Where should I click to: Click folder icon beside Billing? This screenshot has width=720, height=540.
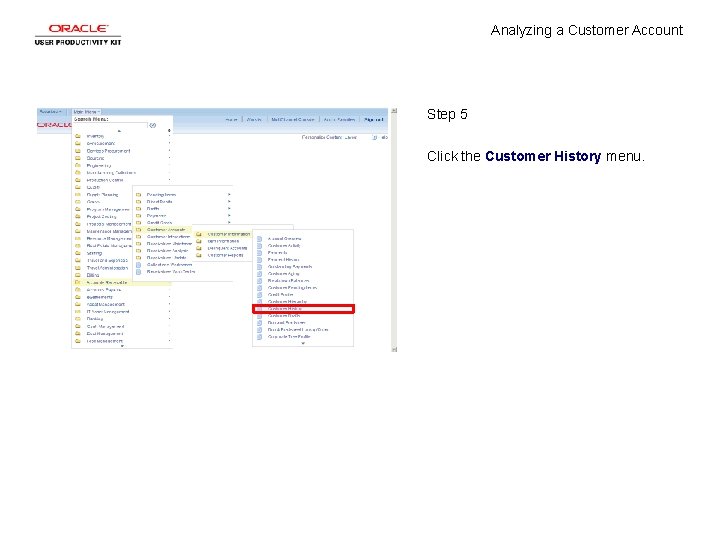[x=78, y=275]
